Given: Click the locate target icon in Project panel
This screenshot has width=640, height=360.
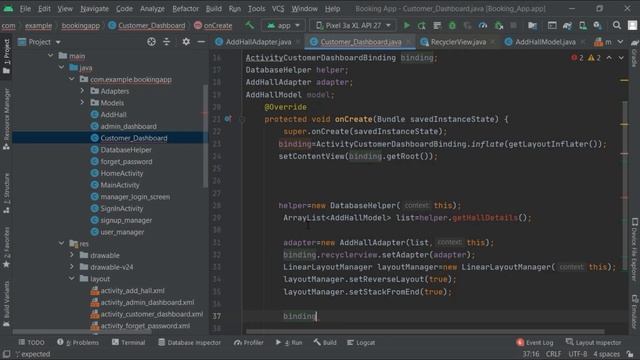Looking at the screenshot, I should (x=151, y=42).
